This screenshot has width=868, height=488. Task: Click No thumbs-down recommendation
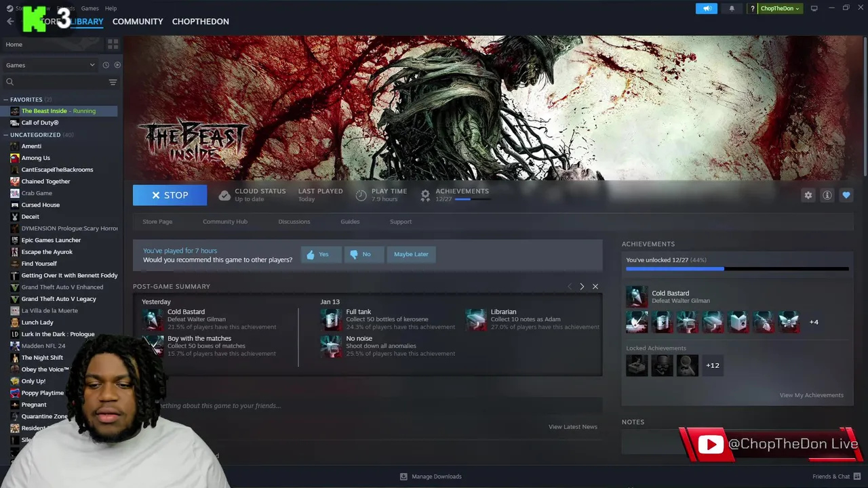pos(364,254)
